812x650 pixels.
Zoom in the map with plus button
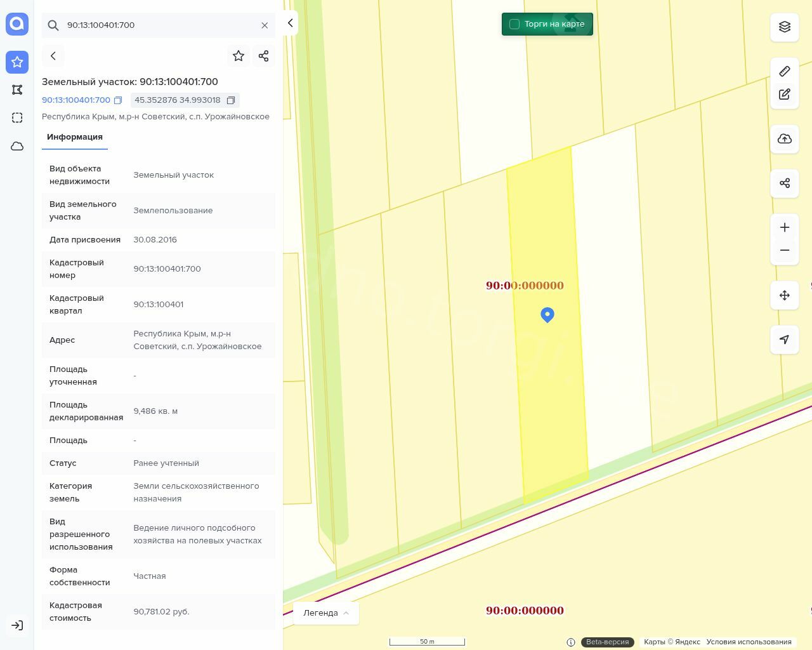(784, 227)
